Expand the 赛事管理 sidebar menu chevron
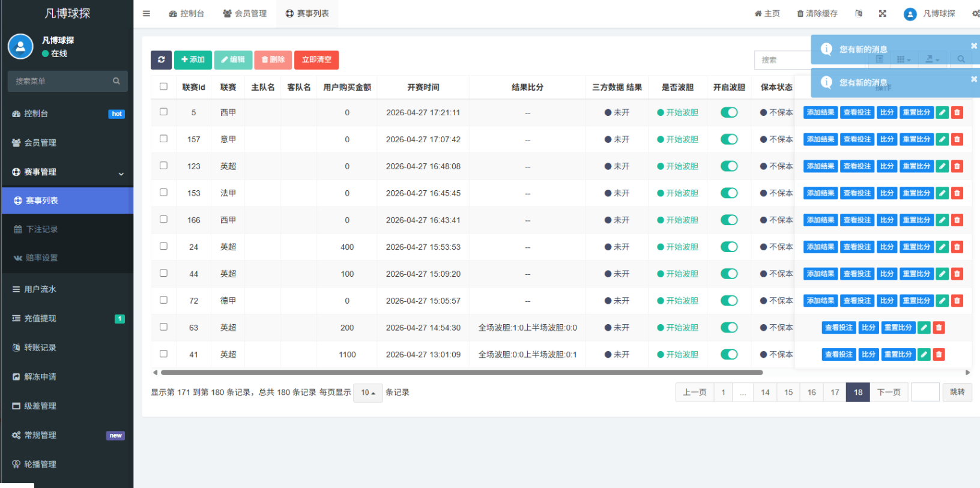980x488 pixels. point(121,173)
